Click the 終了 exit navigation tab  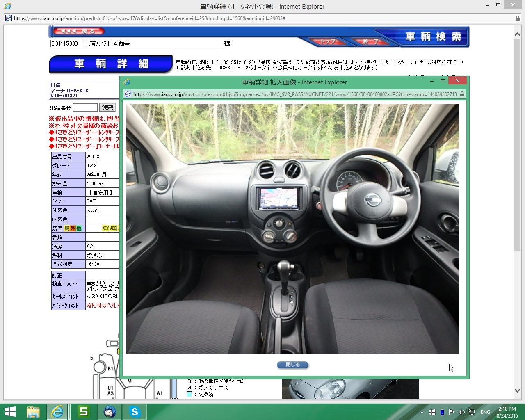370,41
